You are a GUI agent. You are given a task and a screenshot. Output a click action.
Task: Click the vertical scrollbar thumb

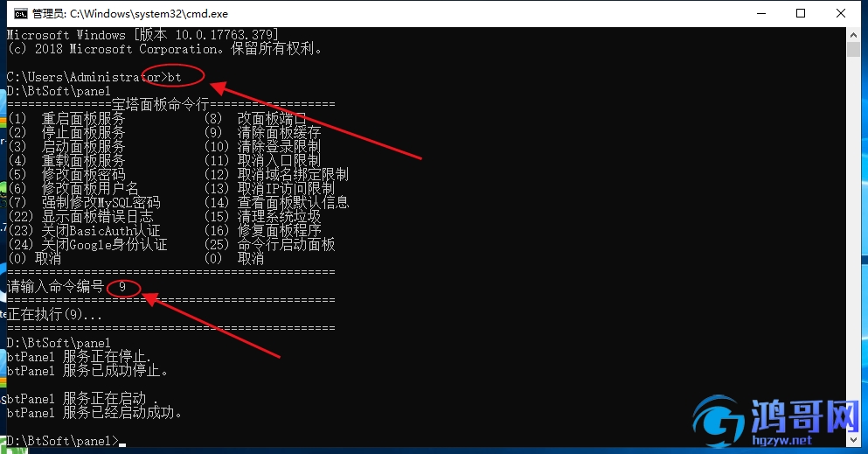tap(853, 49)
